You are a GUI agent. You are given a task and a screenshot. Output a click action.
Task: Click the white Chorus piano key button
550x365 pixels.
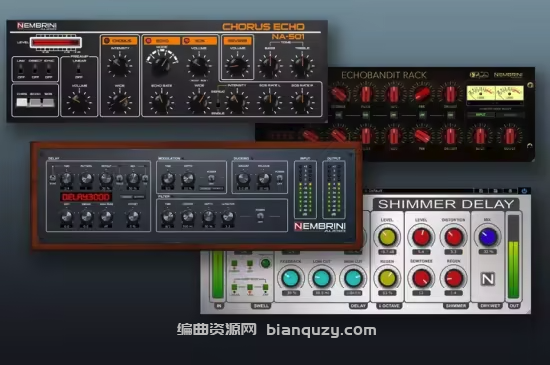coord(22,102)
